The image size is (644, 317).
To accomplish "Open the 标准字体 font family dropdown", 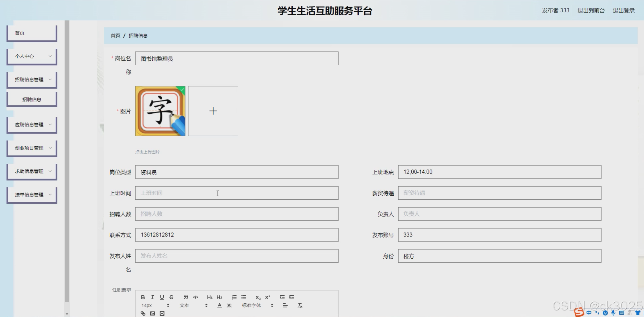I will click(x=257, y=305).
